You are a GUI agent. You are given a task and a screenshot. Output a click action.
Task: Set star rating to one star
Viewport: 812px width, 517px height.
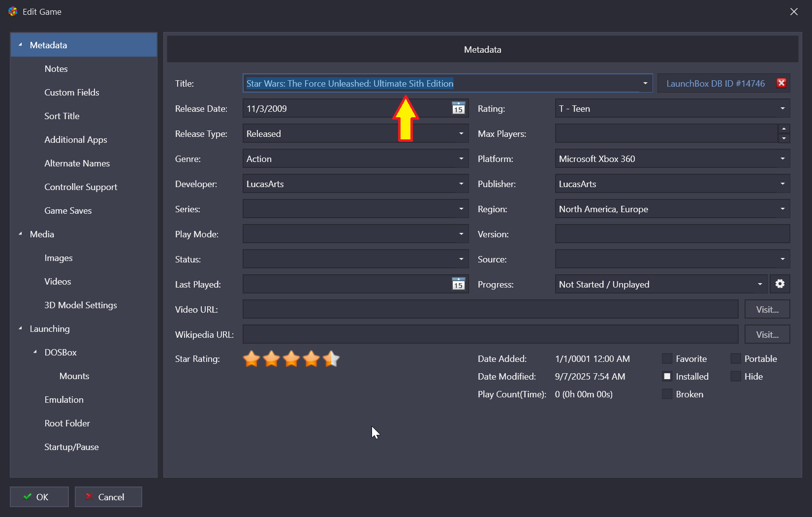251,359
